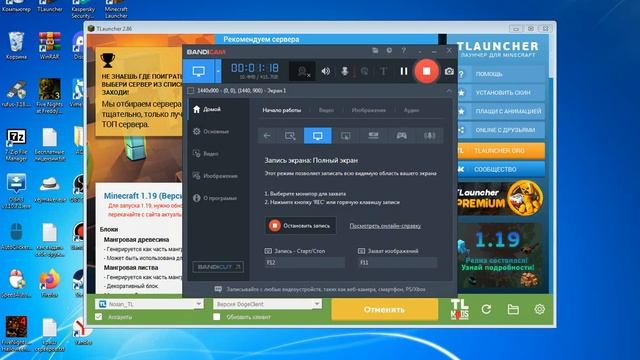Screen dimensions: 640x360
Task: Click orange TLAUNCHER.ORG button
Action: 501,151
